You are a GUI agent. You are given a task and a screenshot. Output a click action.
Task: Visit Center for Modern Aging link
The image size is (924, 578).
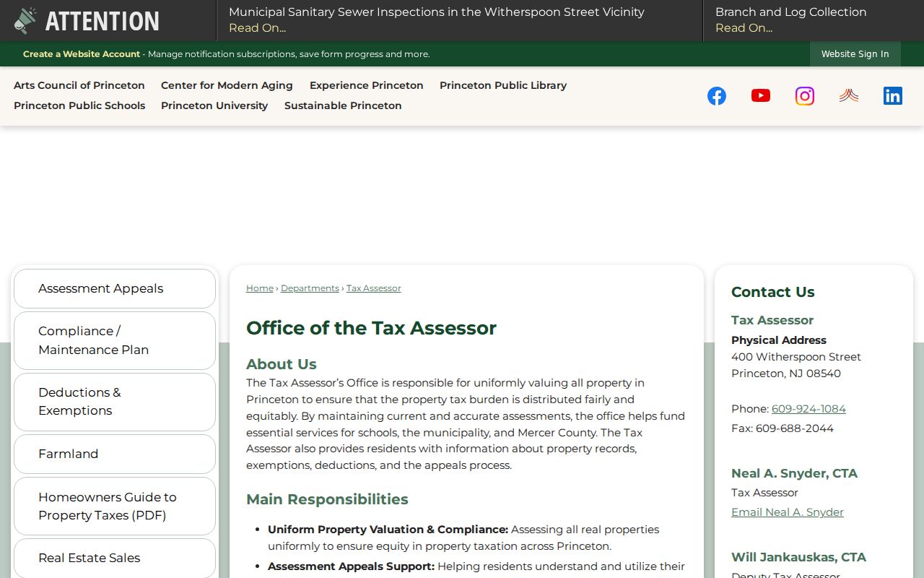pos(227,85)
